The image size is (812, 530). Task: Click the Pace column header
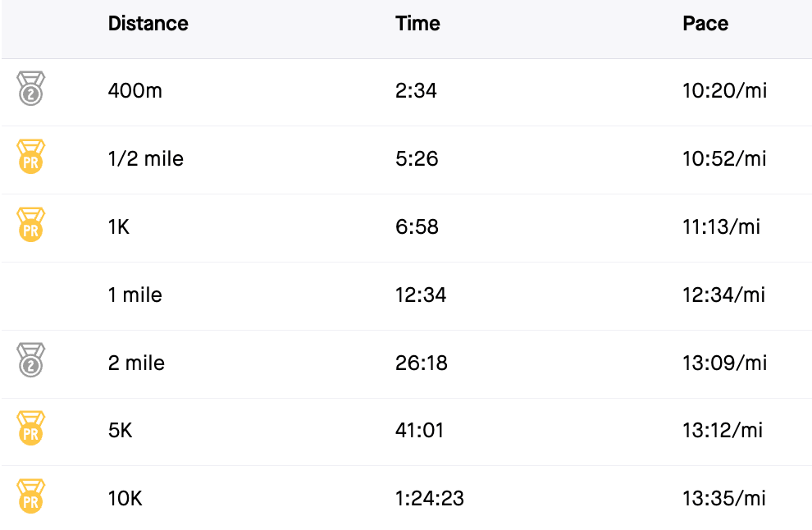pos(705,24)
